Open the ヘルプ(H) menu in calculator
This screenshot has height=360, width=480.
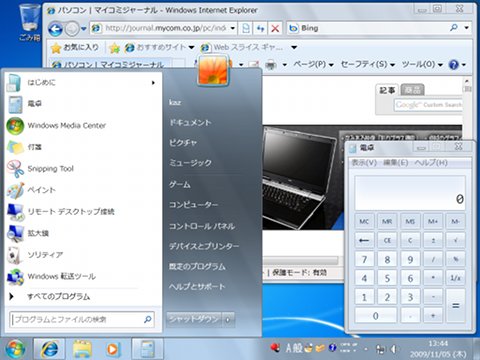coord(431,163)
